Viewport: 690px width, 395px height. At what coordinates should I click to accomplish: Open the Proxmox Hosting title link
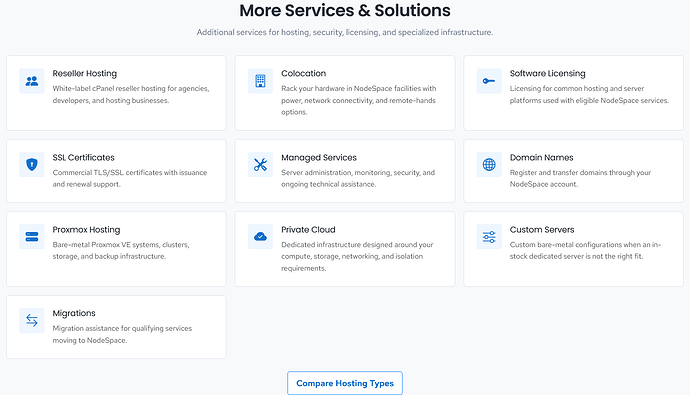tap(86, 230)
